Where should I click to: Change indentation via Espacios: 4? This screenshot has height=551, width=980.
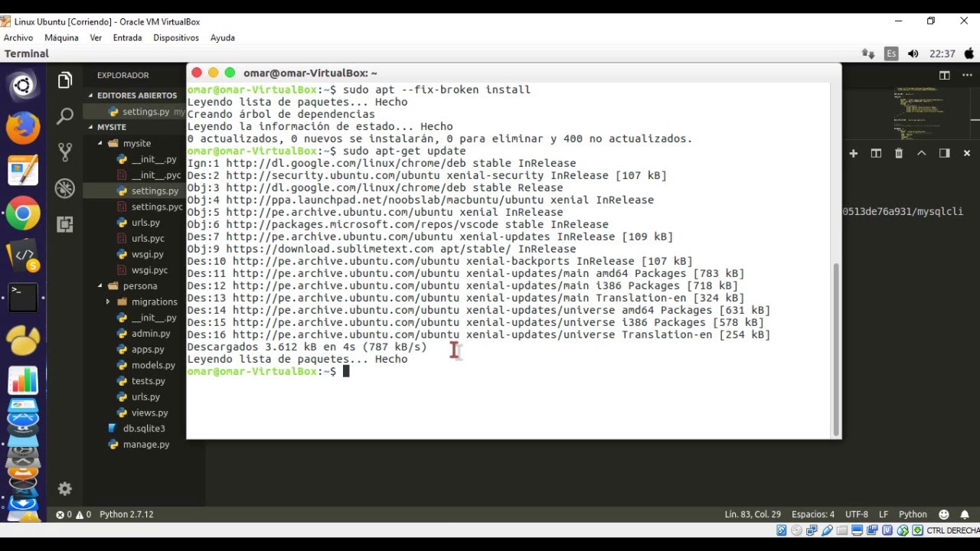[813, 514]
